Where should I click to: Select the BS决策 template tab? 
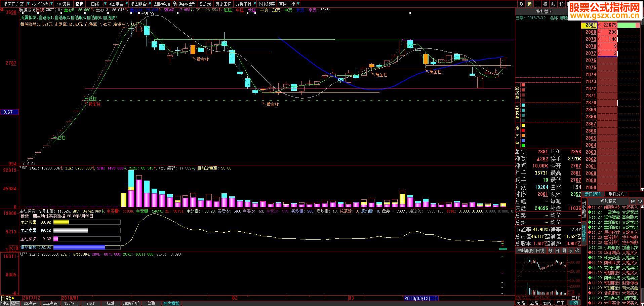(30, 303)
